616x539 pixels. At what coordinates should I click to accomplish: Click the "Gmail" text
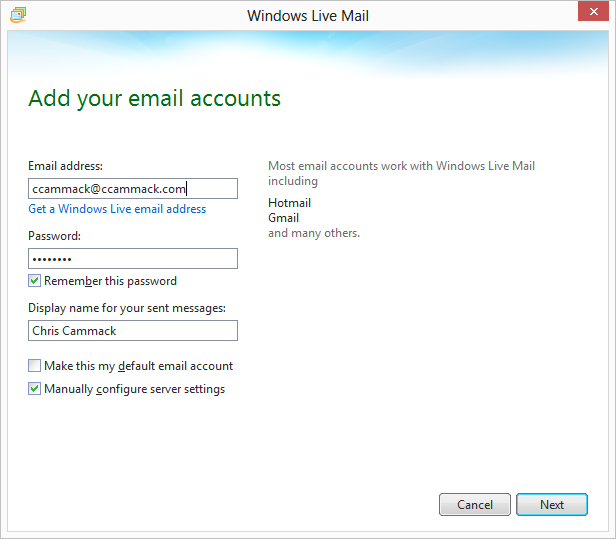click(x=284, y=218)
